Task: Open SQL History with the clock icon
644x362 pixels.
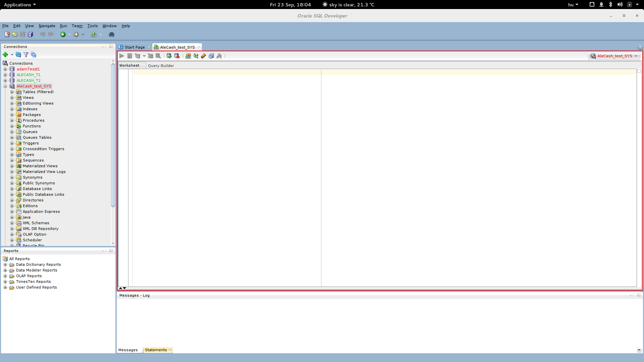Action: coord(211,56)
